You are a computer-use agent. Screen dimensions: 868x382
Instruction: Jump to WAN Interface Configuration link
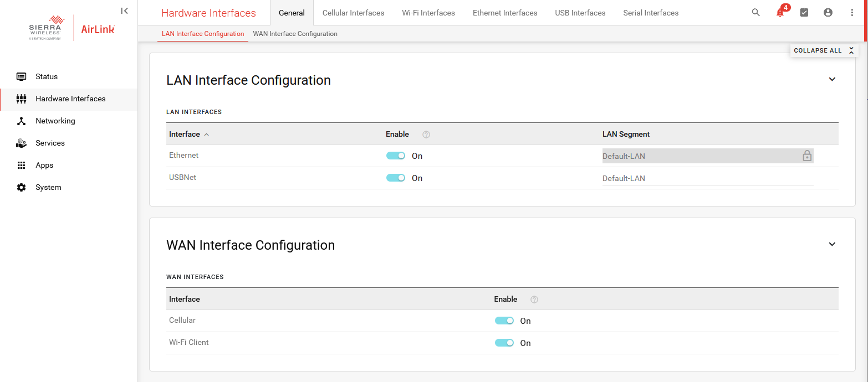click(295, 34)
